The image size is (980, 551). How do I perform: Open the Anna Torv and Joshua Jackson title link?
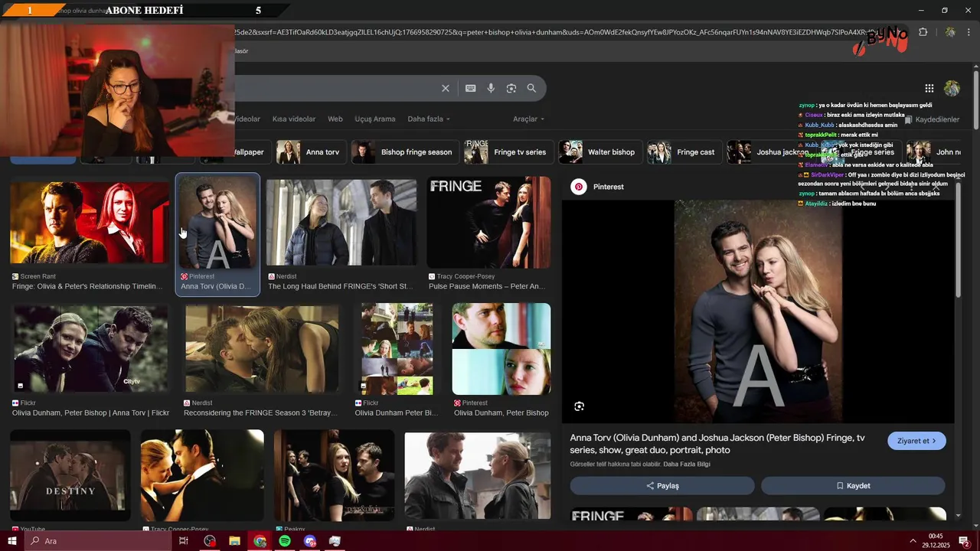[718, 444]
